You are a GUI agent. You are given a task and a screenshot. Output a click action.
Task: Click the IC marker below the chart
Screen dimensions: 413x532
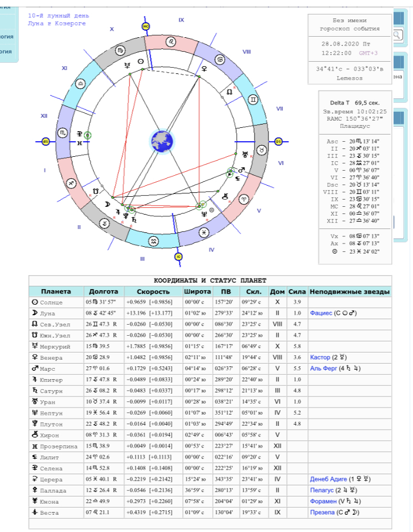(x=178, y=257)
